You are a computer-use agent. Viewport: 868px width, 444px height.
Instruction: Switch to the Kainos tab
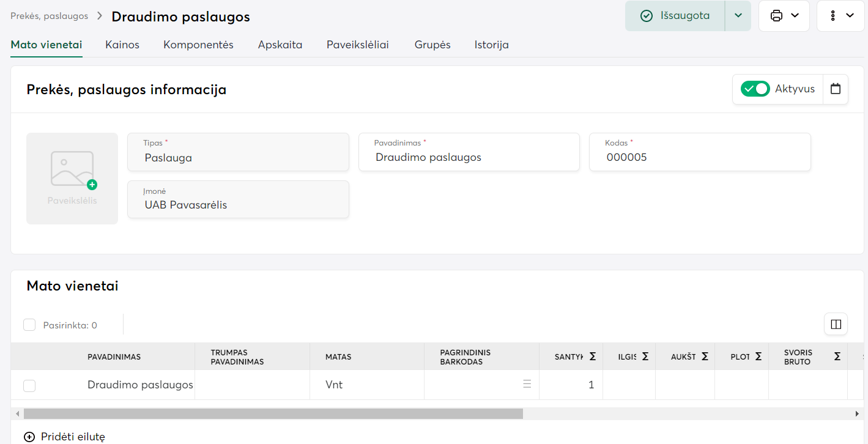[122, 45]
